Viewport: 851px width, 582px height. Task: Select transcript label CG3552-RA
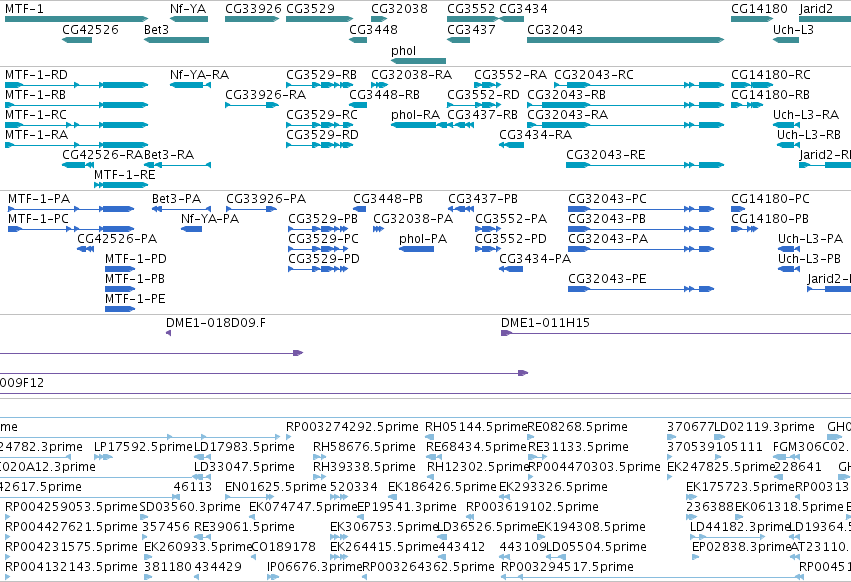[511, 74]
